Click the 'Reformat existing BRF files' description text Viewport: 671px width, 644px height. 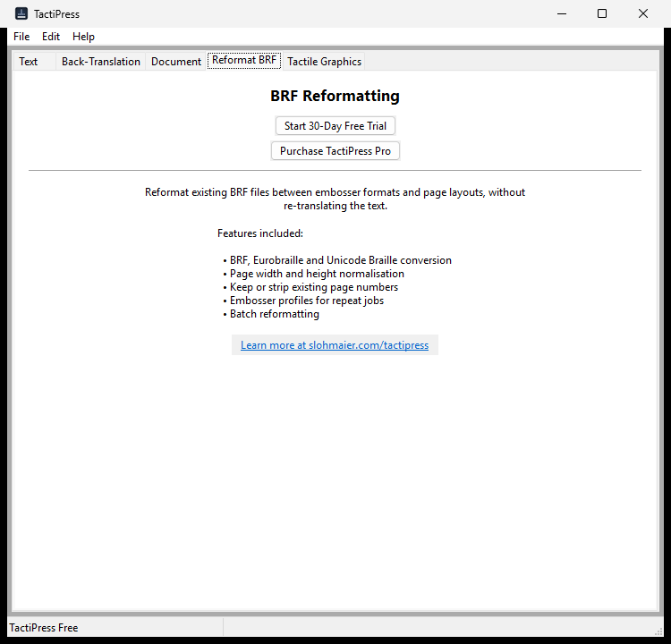[x=335, y=199]
